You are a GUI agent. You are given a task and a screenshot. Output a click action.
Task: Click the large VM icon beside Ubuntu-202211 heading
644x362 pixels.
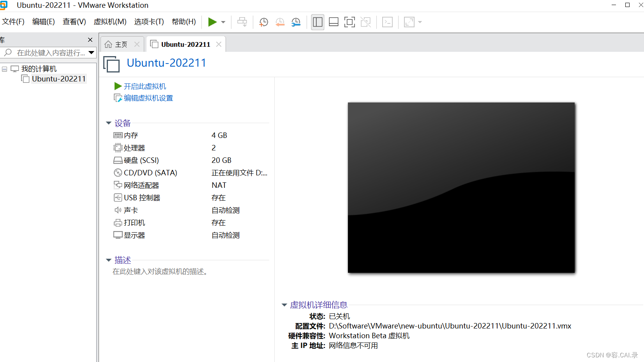click(111, 64)
